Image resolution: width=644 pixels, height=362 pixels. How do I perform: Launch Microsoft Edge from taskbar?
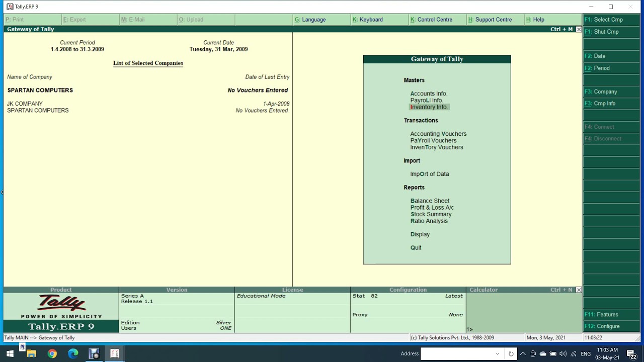(73, 354)
